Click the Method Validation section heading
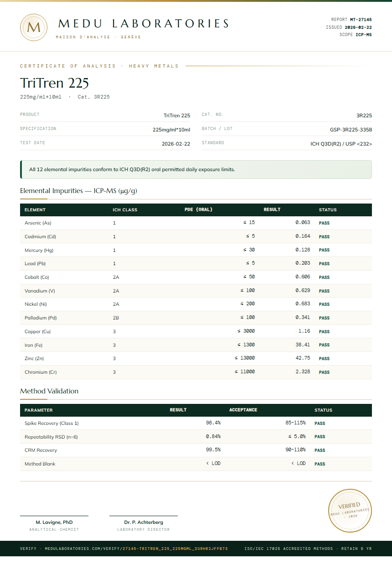Screen dimensions: 392x570 (49, 391)
